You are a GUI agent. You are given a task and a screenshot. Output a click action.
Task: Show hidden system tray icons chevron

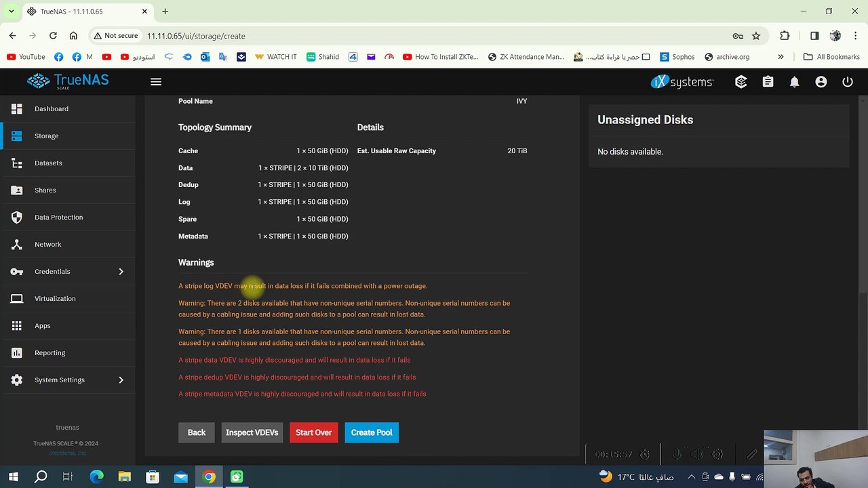[x=692, y=476]
